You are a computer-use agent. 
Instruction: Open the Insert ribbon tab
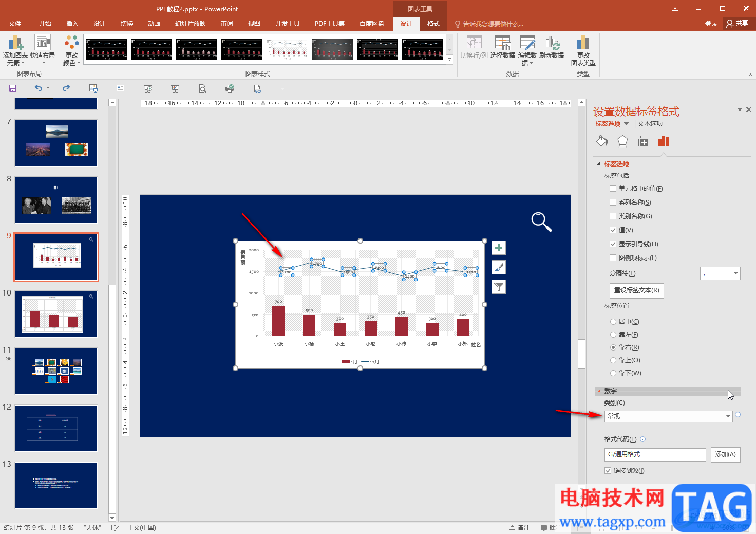72,24
